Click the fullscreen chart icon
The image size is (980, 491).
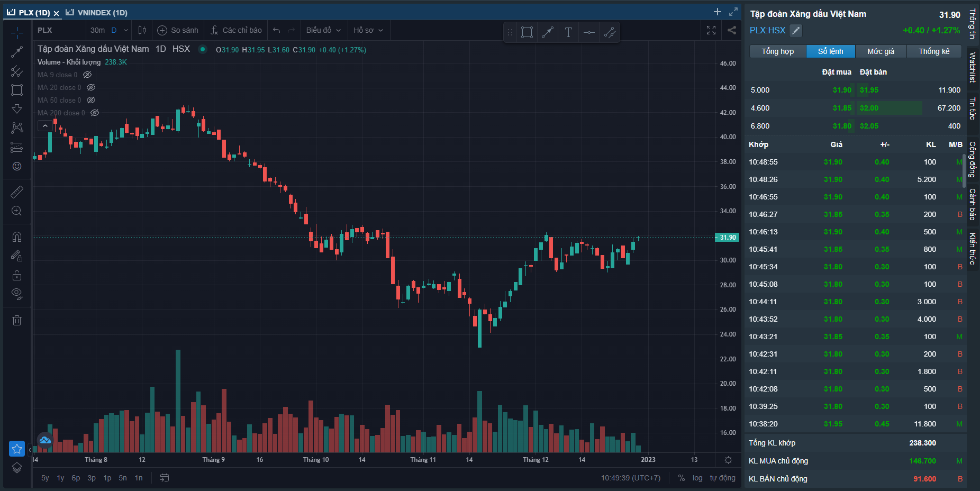click(x=711, y=30)
